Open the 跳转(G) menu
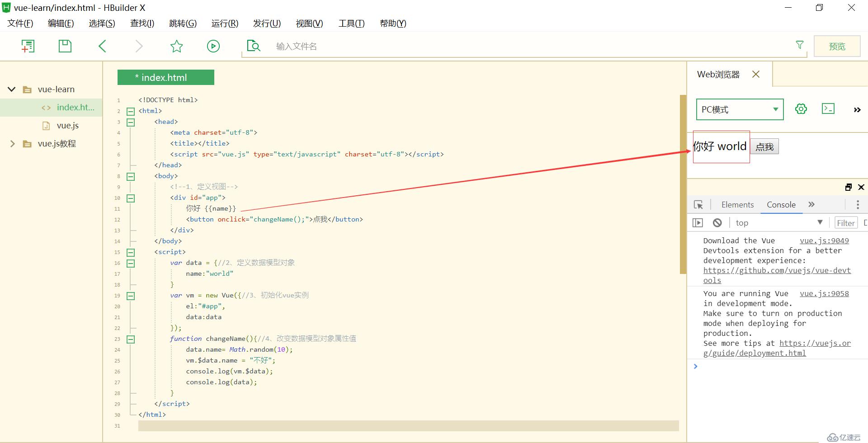This screenshot has height=443, width=868. pyautogui.click(x=183, y=24)
